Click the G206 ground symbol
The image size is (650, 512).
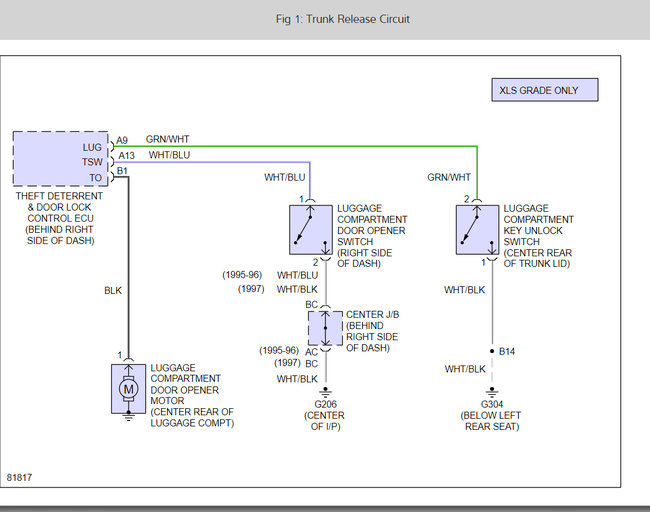(325, 391)
